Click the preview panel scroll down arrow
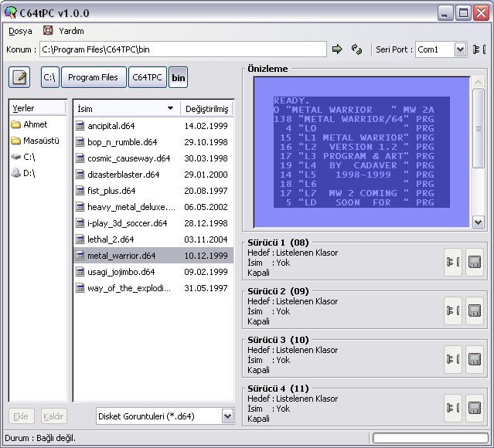 pyautogui.click(x=478, y=222)
